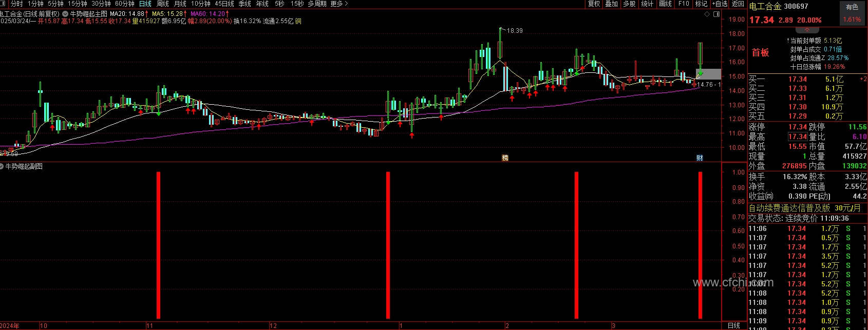Switch to 月线 monthly chart
Image resolution: width=868 pixels, height=330 pixels.
(x=180, y=4)
